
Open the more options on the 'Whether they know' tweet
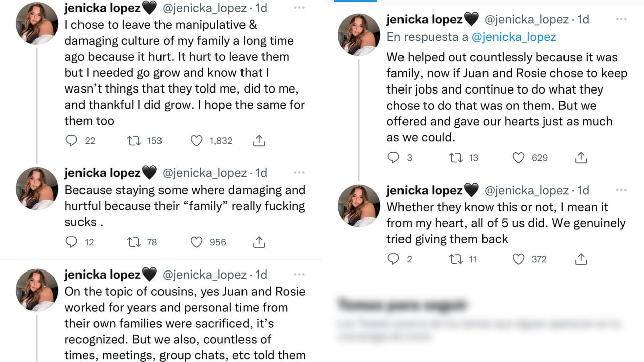tap(621, 190)
